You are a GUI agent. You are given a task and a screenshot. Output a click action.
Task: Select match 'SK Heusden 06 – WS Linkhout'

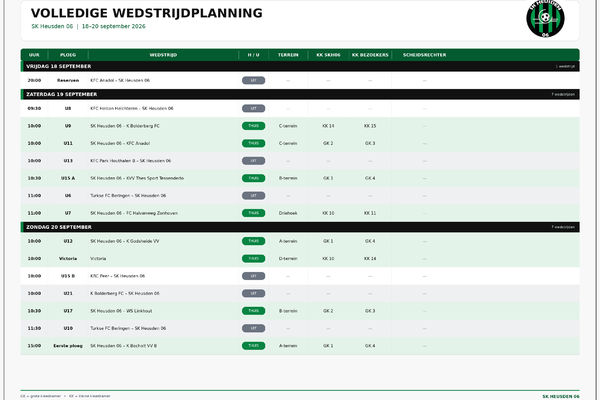[x=121, y=311]
